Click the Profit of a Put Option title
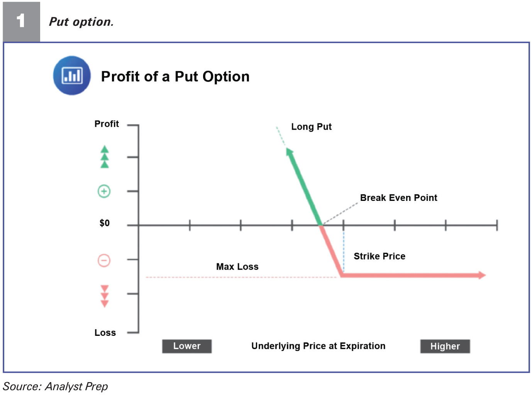Screen dimensions: 532x396 coord(175,77)
